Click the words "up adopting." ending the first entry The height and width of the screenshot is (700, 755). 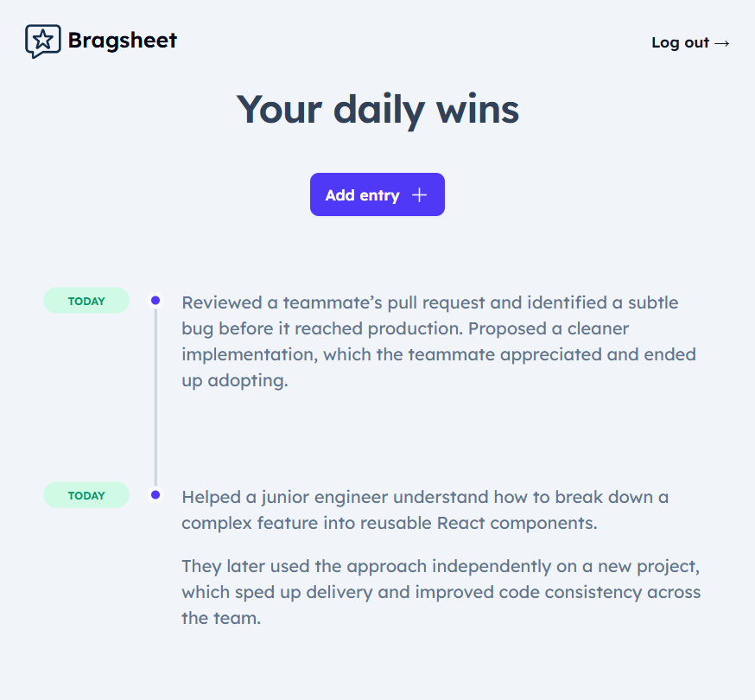[x=233, y=380]
